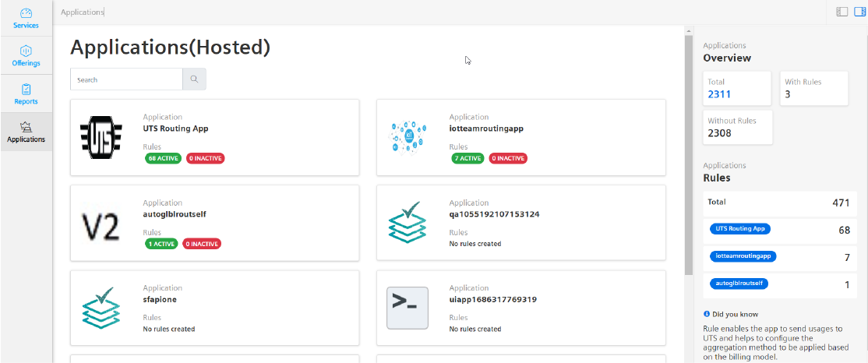
Task: Open the UTS Routing App card title
Action: pos(175,129)
